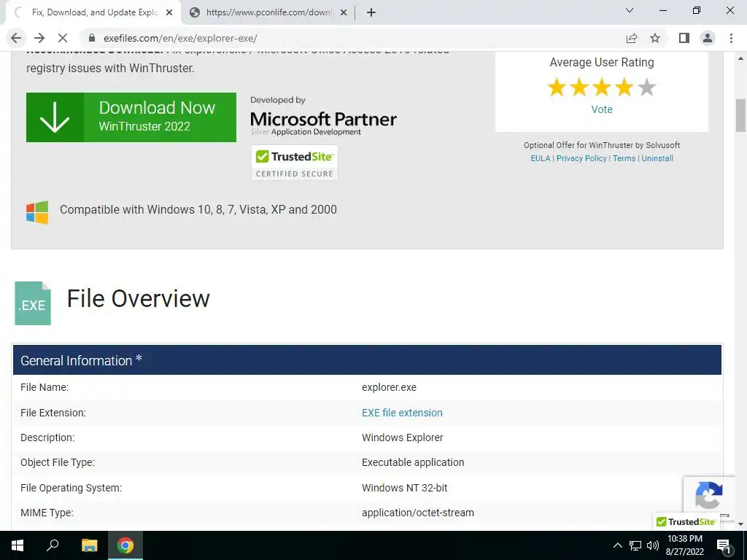Open the EULA link

(541, 158)
